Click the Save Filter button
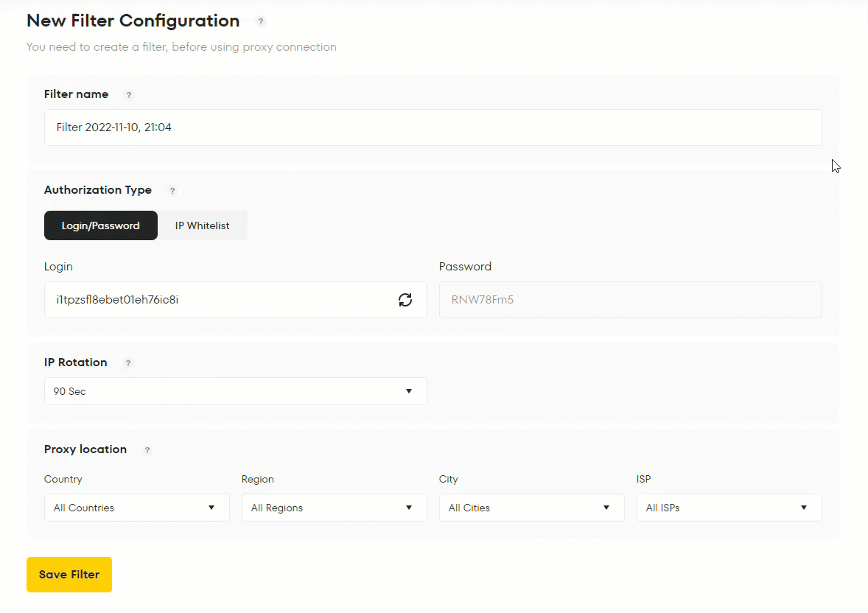Viewport: 868px width, 613px height. (x=69, y=575)
